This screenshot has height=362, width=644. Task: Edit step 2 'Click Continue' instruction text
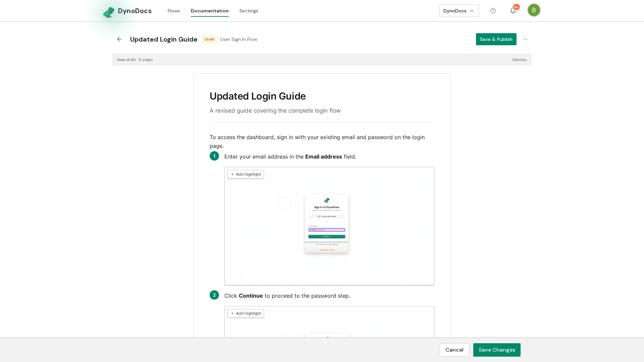(x=287, y=296)
